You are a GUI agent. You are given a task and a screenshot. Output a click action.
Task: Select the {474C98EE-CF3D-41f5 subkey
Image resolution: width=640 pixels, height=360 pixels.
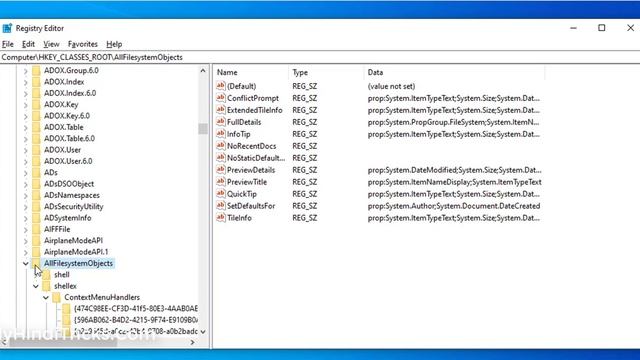click(x=136, y=309)
